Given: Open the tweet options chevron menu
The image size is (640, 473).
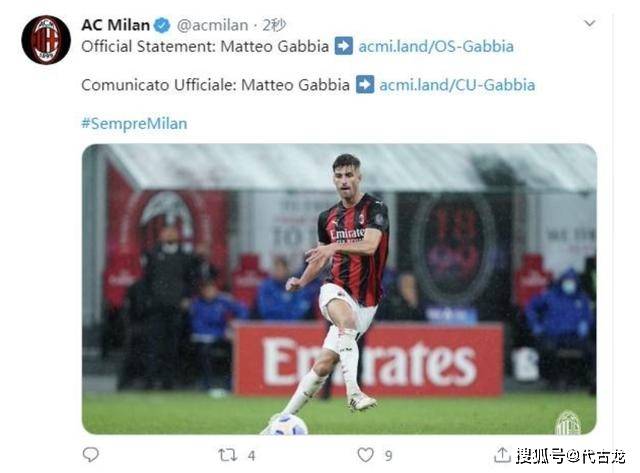Looking at the screenshot, I should point(589,23).
